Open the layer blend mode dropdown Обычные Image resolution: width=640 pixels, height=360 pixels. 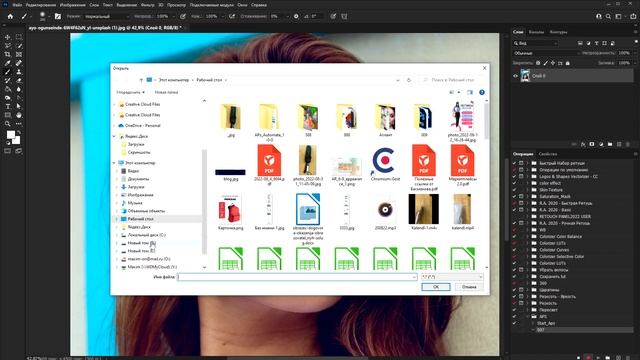pyautogui.click(x=547, y=53)
